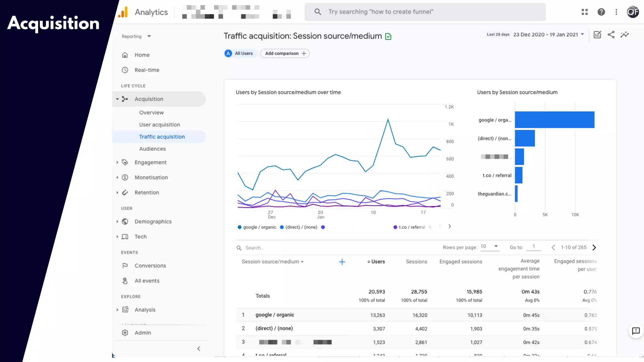
Task: Open the Insights sparkline icon
Action: (625, 35)
